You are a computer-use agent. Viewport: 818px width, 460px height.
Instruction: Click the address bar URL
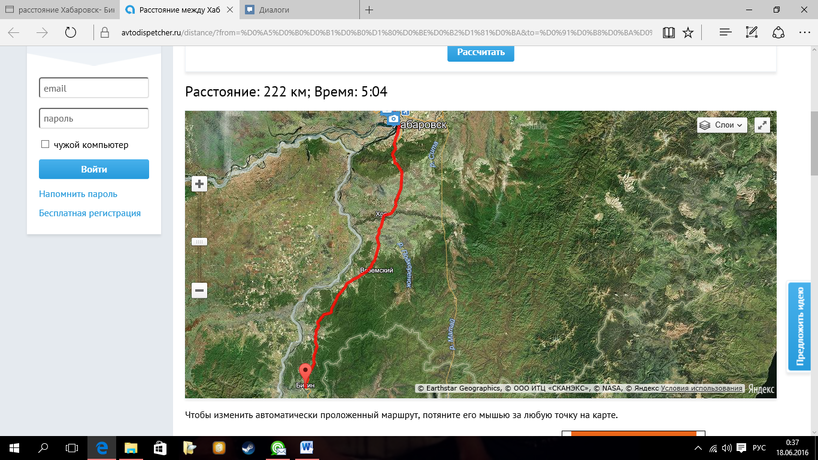pyautogui.click(x=386, y=33)
